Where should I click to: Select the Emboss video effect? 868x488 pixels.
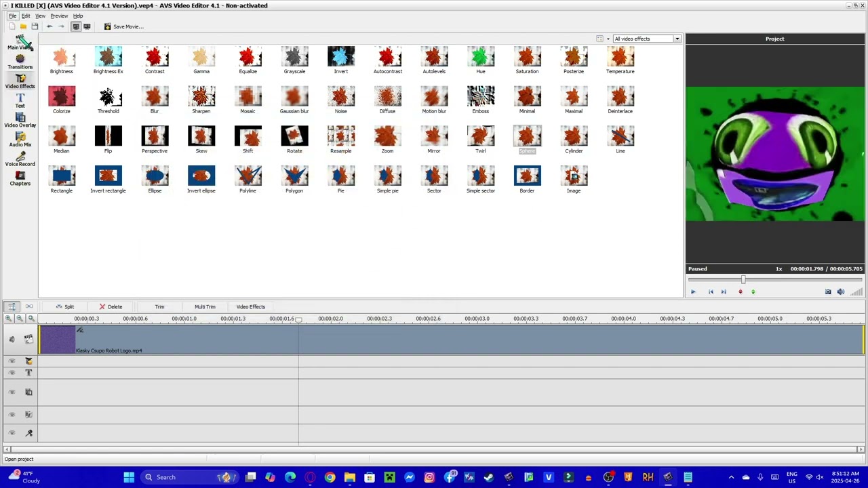click(x=481, y=100)
